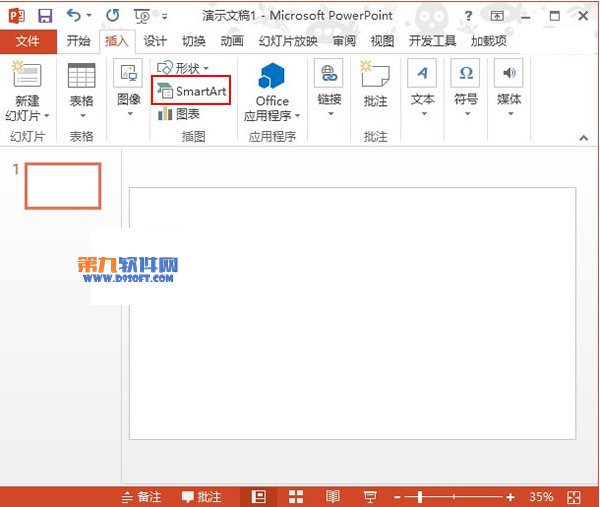Save the presentation with the floppy disk icon

point(45,16)
